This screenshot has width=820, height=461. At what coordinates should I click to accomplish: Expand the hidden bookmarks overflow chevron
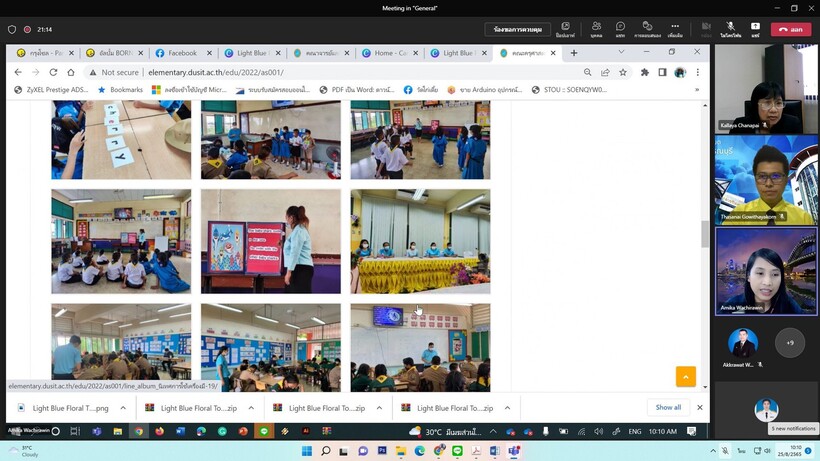click(697, 90)
